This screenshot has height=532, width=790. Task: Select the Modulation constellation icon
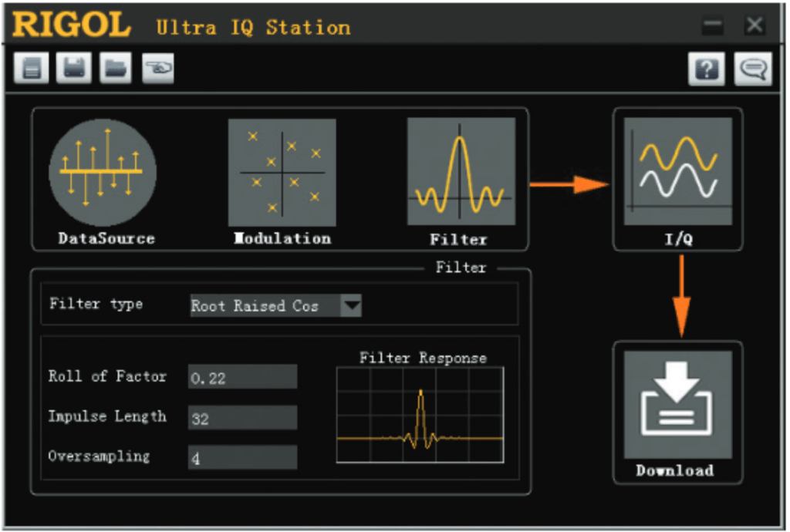(x=282, y=172)
